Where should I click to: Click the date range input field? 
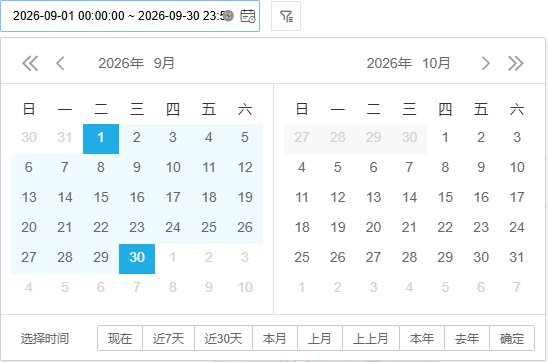(x=130, y=16)
